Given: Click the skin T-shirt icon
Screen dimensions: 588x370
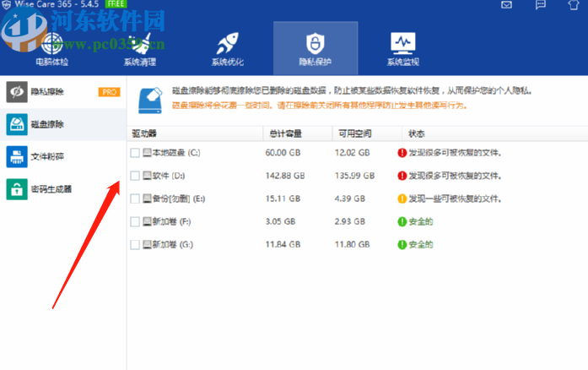Looking at the screenshot, I should [574, 5].
